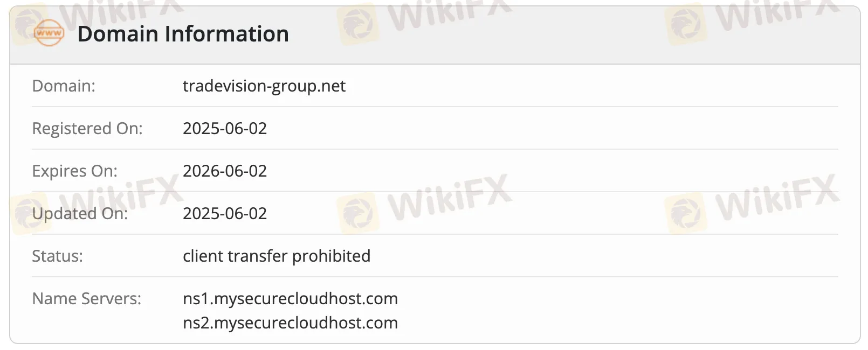
Task: Select the Updated On: label
Action: tap(80, 214)
